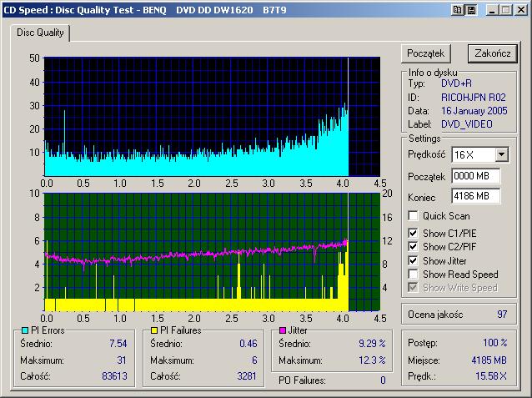The image size is (532, 398).
Task: Click the cyan PI Errors legend swatch
Action: point(25,330)
